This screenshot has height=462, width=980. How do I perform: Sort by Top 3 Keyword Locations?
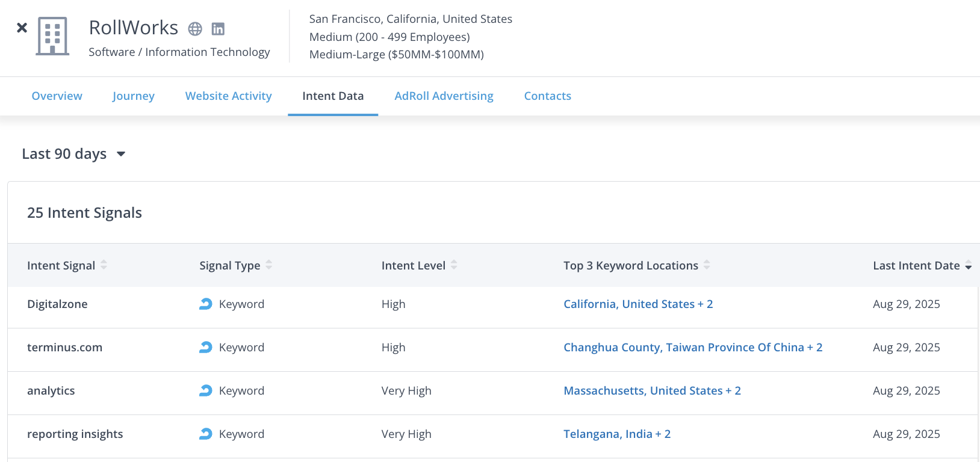(707, 265)
